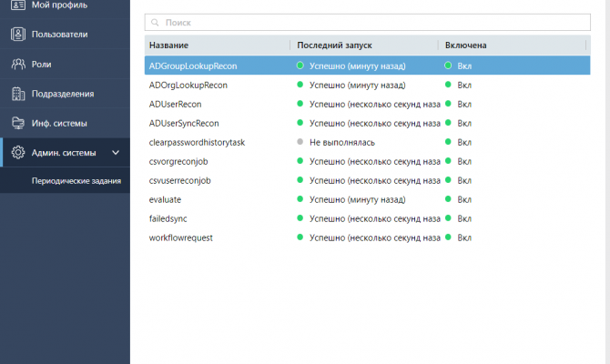Click the Users sidebar icon

pyautogui.click(x=17, y=35)
